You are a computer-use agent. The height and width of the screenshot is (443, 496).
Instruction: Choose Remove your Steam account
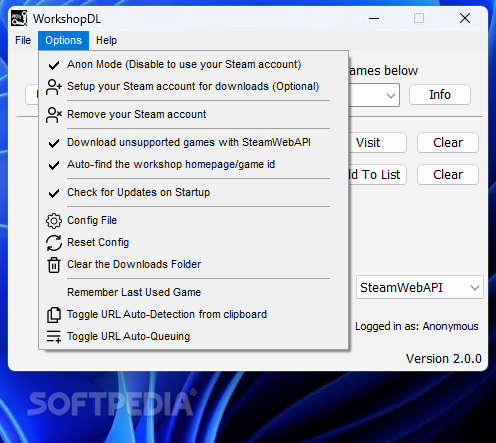[x=194, y=115]
